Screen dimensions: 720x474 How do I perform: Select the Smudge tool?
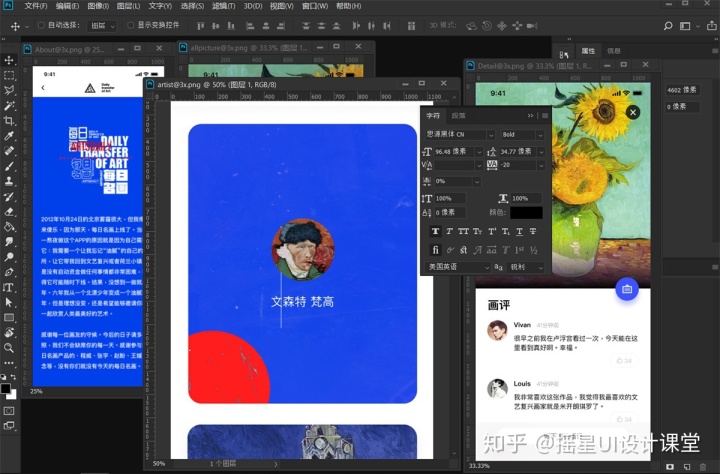pos(9,242)
